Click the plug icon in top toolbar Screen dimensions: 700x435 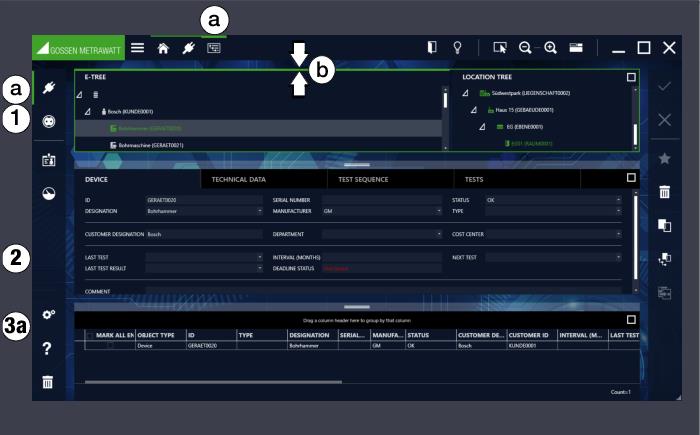(188, 48)
